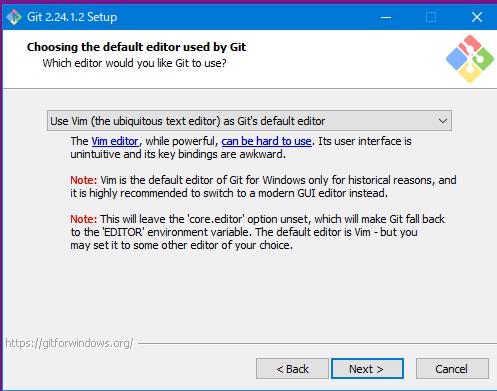The height and width of the screenshot is (391, 497).
Task: Click the 'Git 2.24.1.2 Setup' title bar text
Action: [72, 17]
